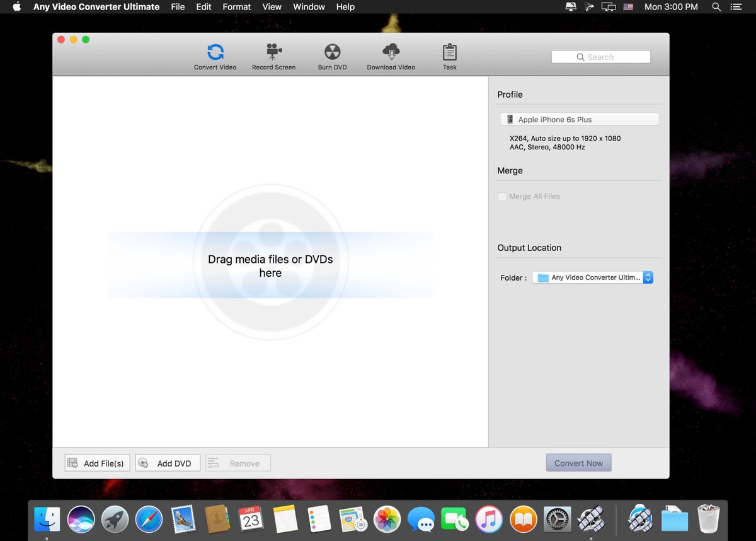The image size is (756, 541).
Task: Open Contacts from the Dock
Action: click(217, 520)
